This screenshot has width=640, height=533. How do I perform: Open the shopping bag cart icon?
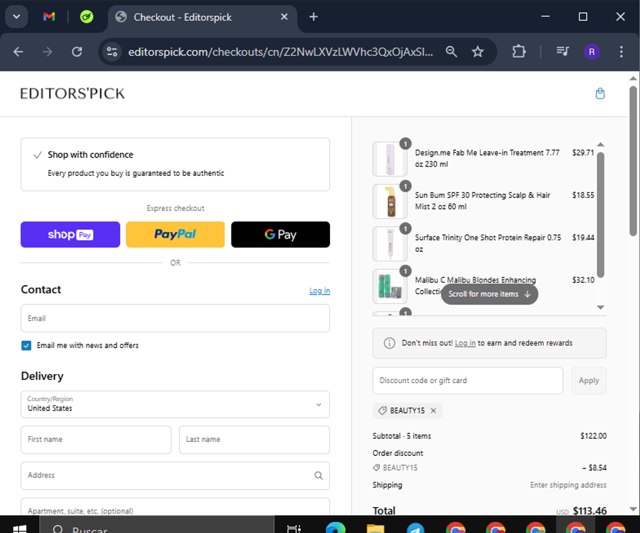[600, 93]
